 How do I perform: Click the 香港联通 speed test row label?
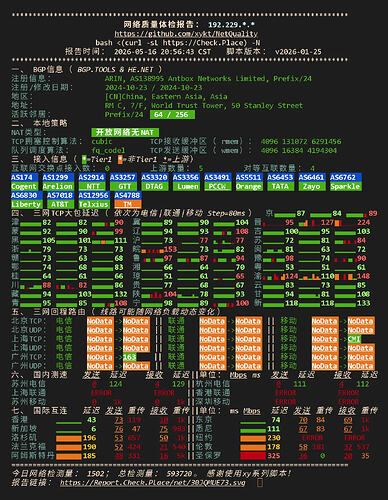click(x=213, y=393)
